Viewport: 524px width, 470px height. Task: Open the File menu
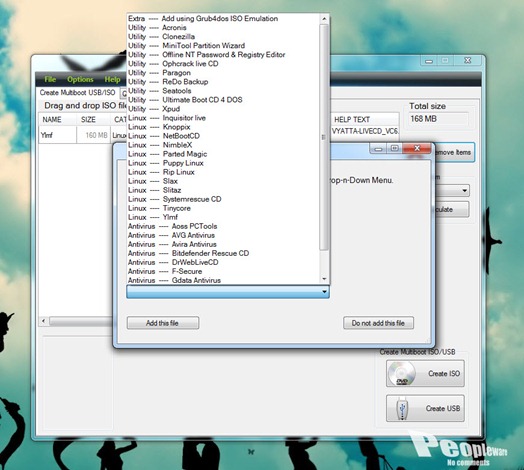(x=50, y=79)
